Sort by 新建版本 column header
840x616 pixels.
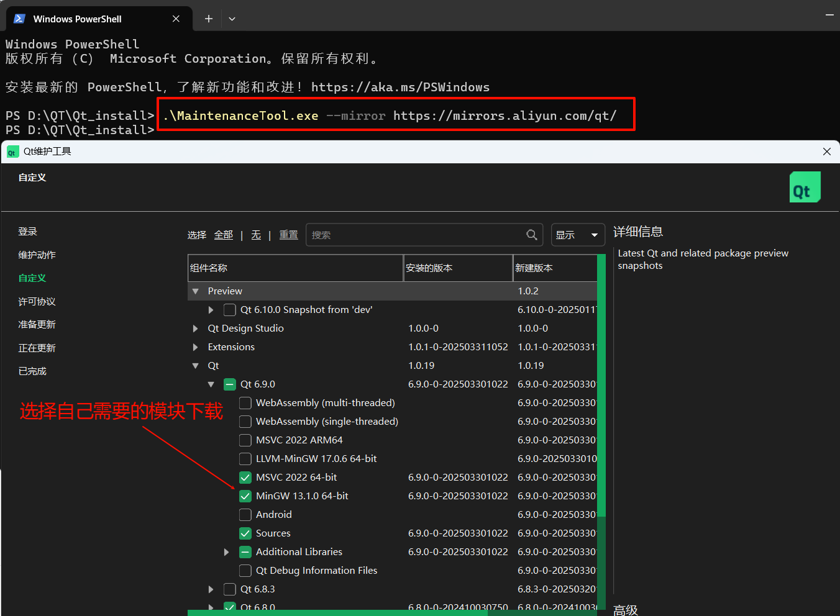click(555, 268)
